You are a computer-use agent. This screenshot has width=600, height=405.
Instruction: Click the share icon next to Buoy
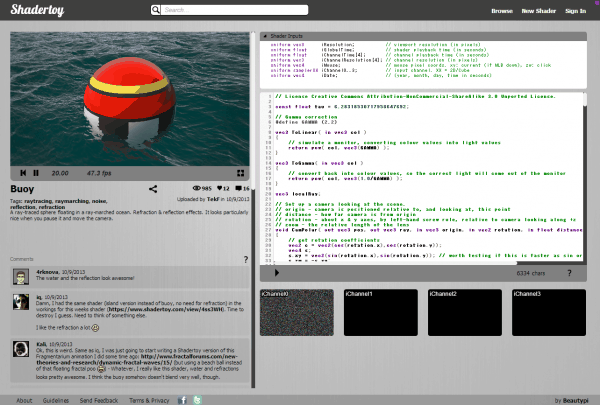coord(153,189)
